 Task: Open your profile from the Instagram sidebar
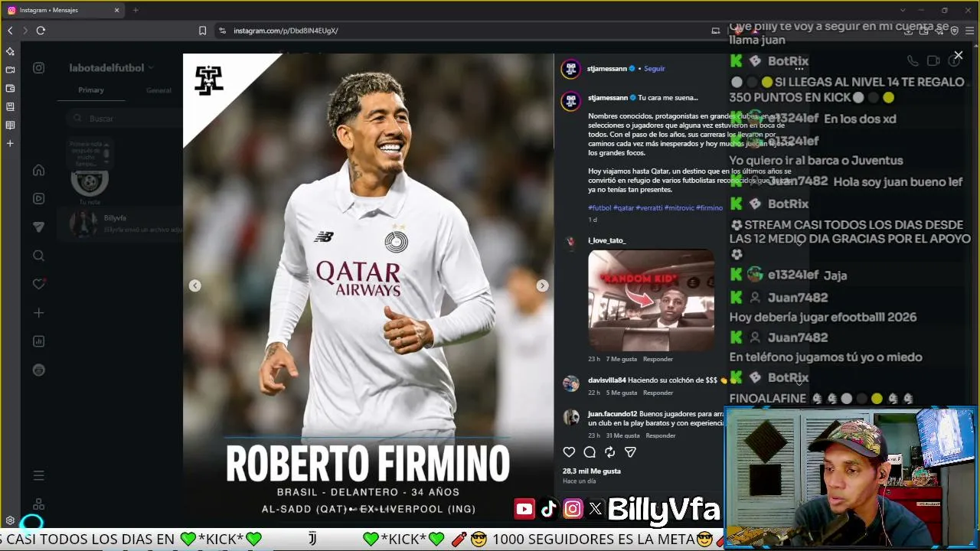tap(39, 370)
